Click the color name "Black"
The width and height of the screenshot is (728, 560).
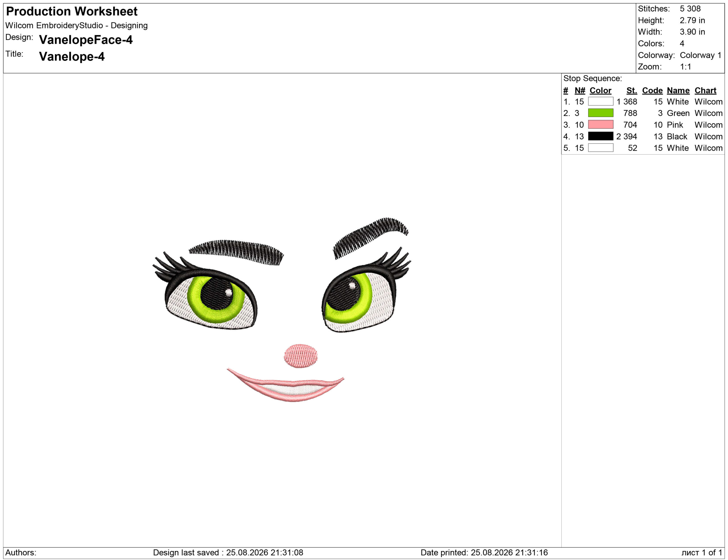tap(677, 136)
